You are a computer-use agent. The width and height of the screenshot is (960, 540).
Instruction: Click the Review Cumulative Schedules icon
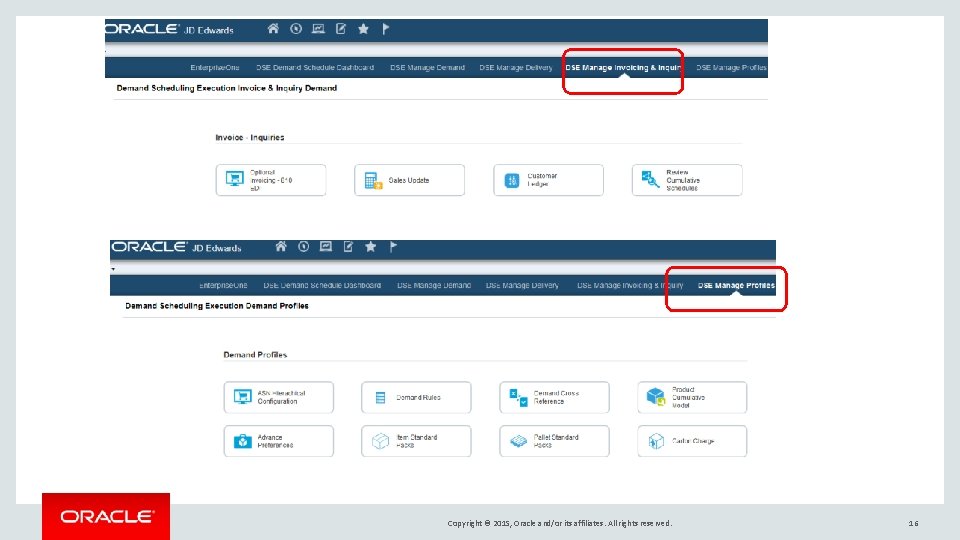click(650, 179)
